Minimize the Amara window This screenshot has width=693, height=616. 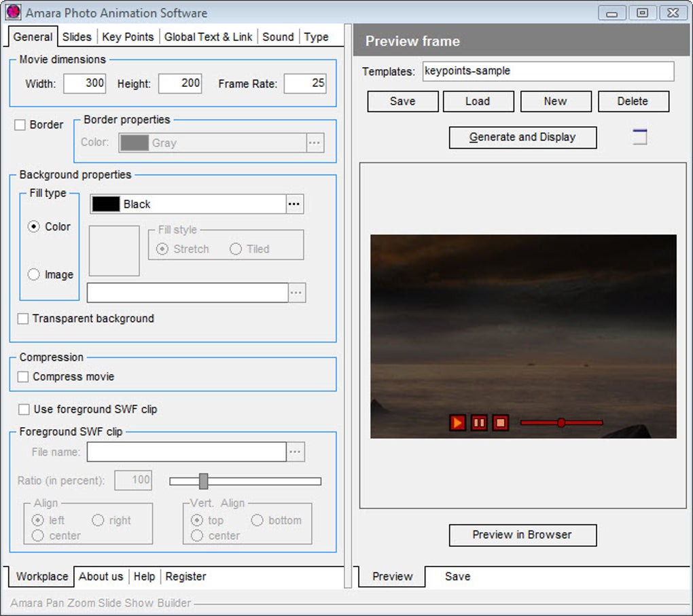click(x=611, y=13)
